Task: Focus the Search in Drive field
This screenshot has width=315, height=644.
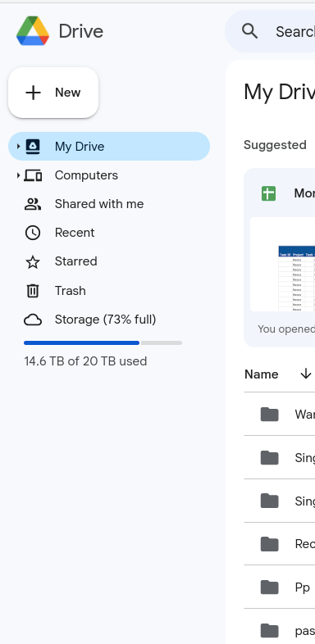Action: tap(270, 31)
